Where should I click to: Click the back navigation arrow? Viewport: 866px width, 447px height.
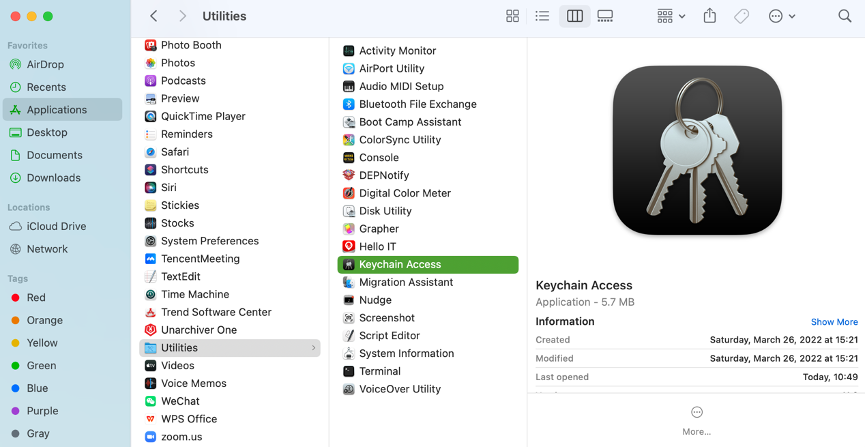click(x=153, y=16)
